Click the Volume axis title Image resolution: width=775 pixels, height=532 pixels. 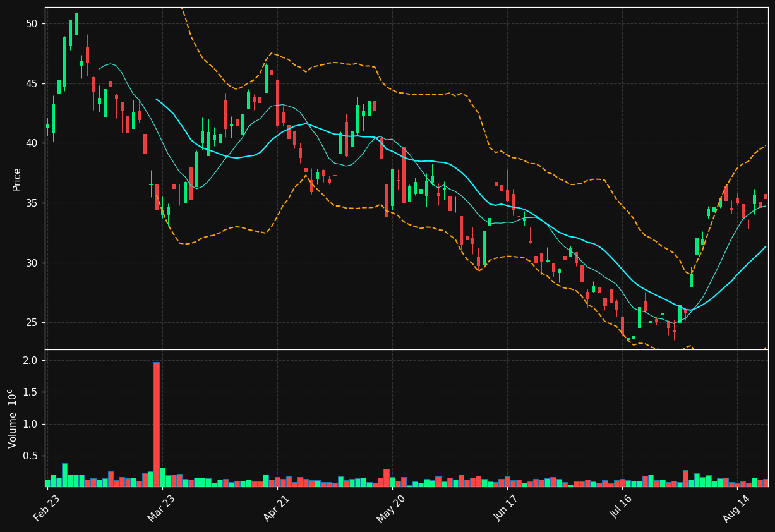[13, 418]
